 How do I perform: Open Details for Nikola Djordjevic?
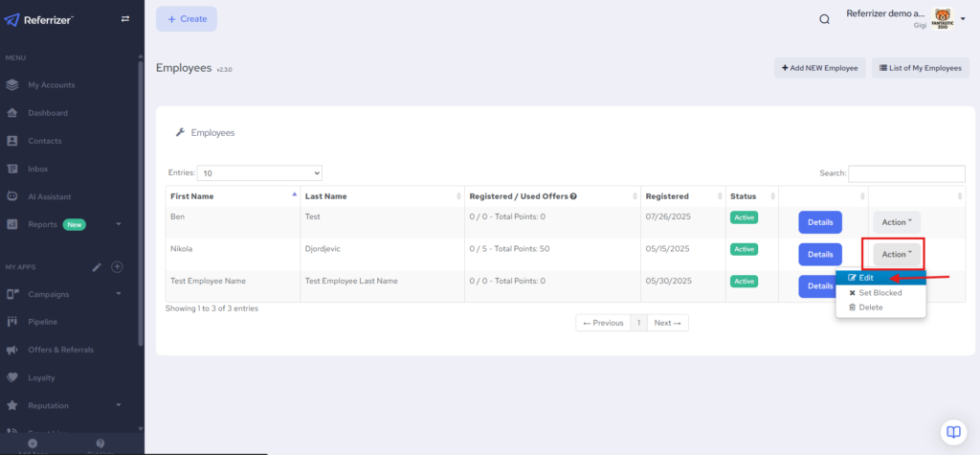pyautogui.click(x=820, y=254)
